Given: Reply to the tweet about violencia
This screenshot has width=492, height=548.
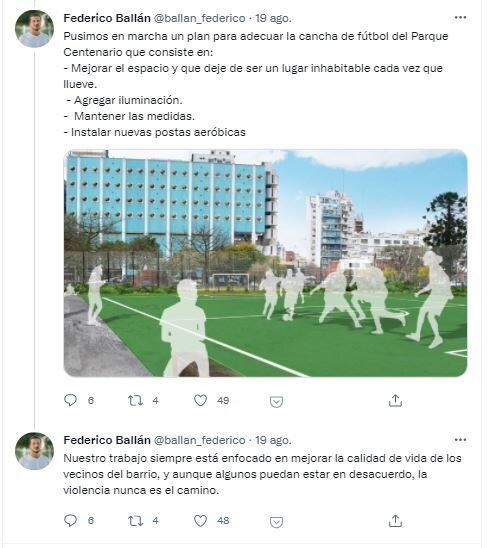Looking at the screenshot, I should click(x=71, y=520).
